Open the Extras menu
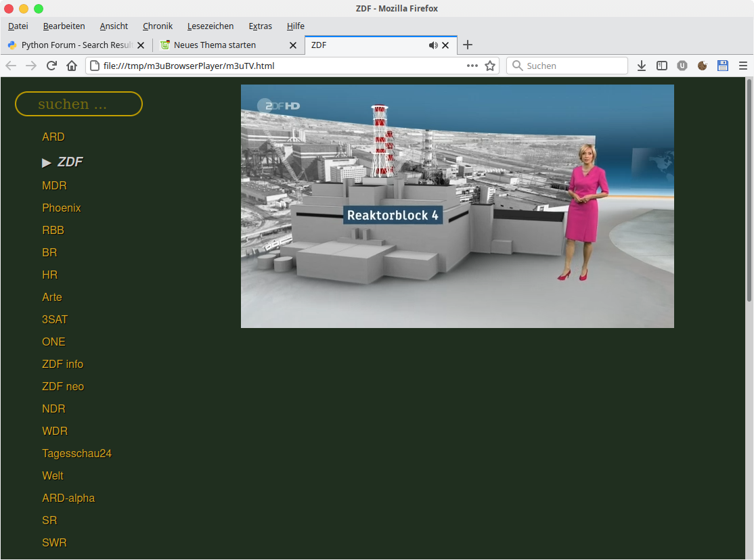This screenshot has height=560, width=754. click(260, 26)
